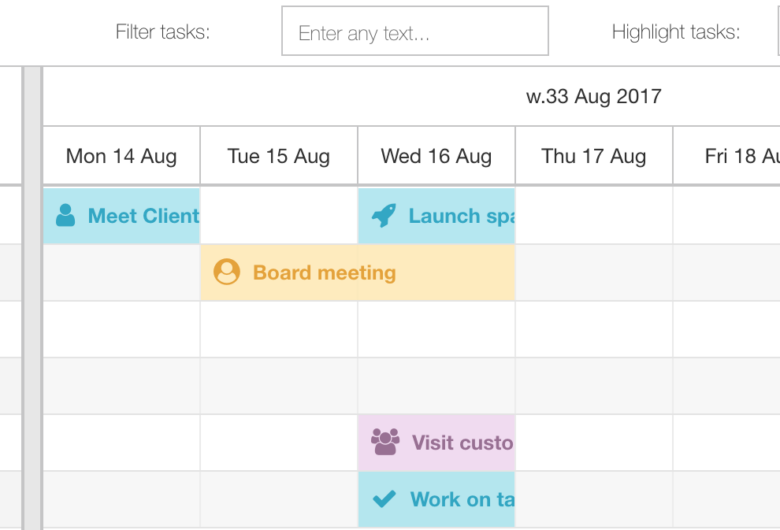Click the vertical gray splitter bar
Viewport: 780px width, 530px height.
(32, 298)
